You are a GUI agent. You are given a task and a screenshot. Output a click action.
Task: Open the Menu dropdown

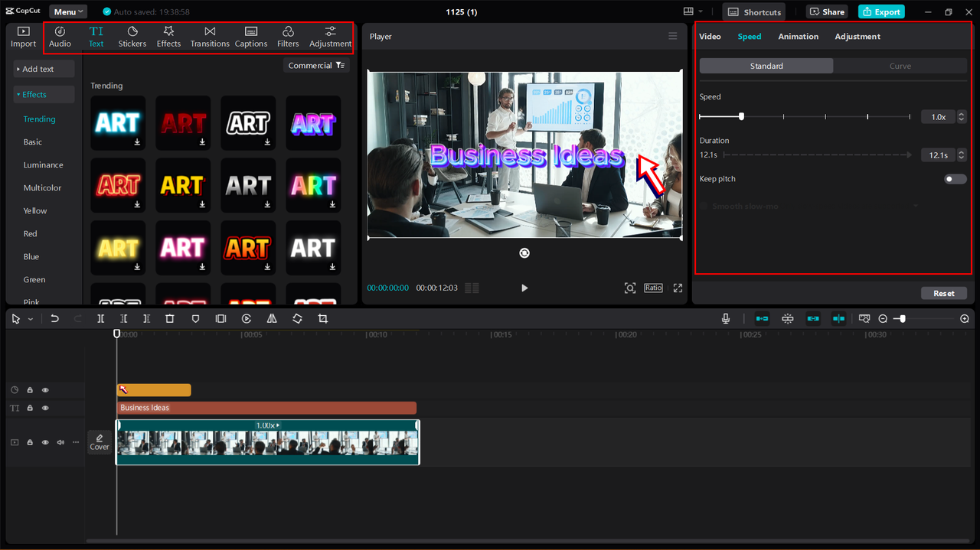click(x=68, y=11)
